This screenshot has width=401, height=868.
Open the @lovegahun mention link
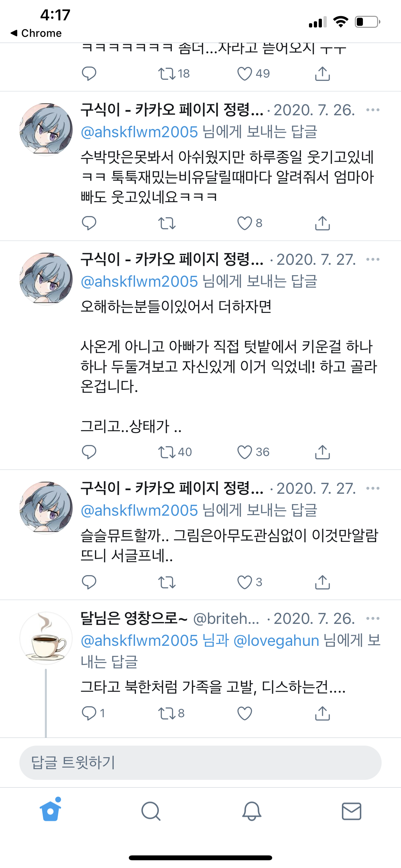coord(276,641)
